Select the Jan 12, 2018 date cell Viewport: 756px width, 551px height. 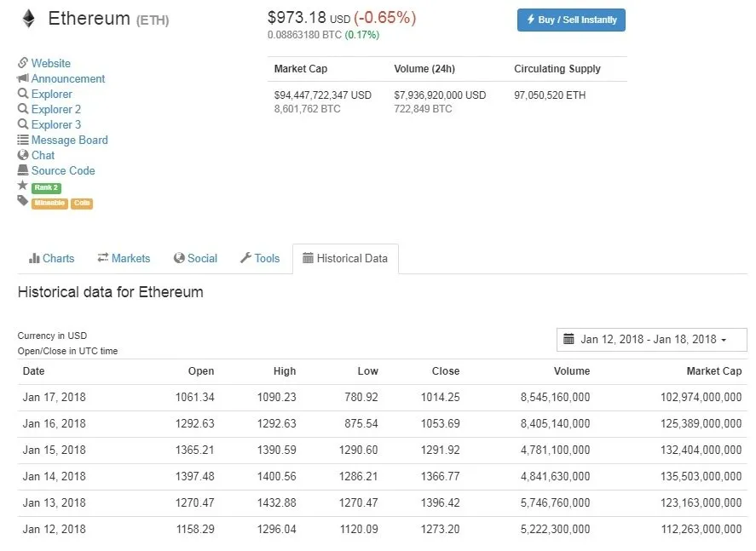pos(54,530)
